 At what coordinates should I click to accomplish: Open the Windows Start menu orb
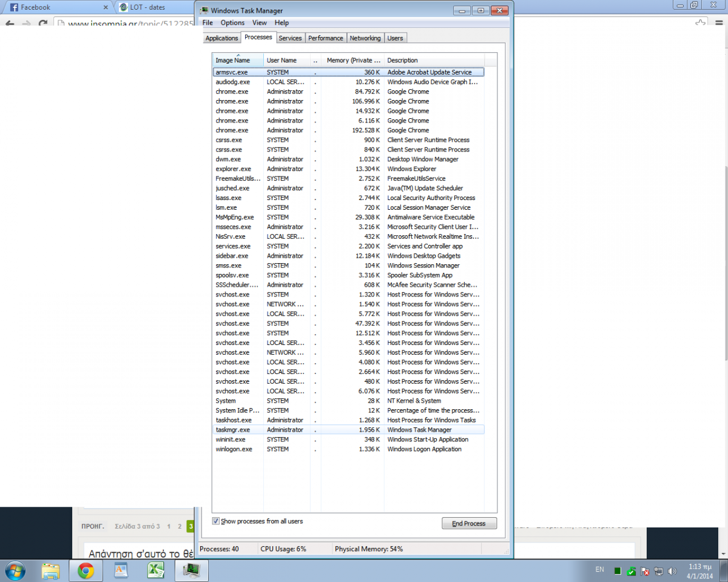click(15, 570)
